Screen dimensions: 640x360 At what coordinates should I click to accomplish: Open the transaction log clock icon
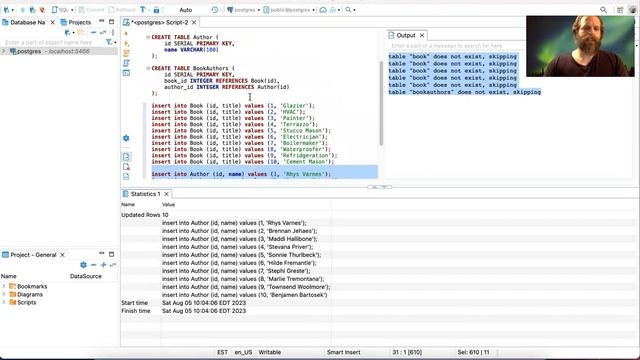(215, 9)
